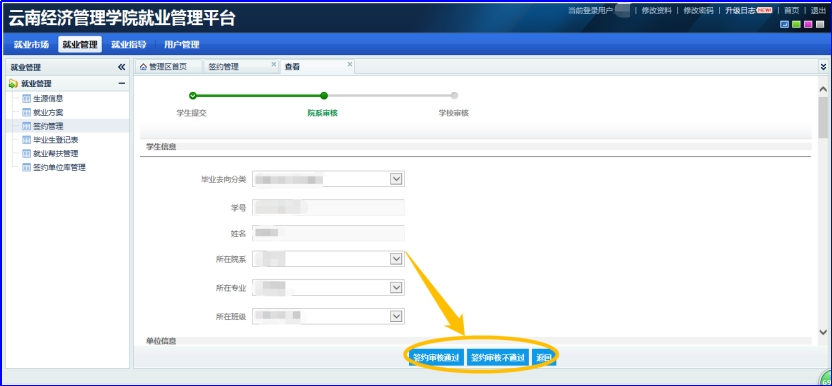Image resolution: width=832 pixels, height=386 pixels.
Task: Open 签约单位库管理 in the sidebar tree
Action: click(59, 168)
